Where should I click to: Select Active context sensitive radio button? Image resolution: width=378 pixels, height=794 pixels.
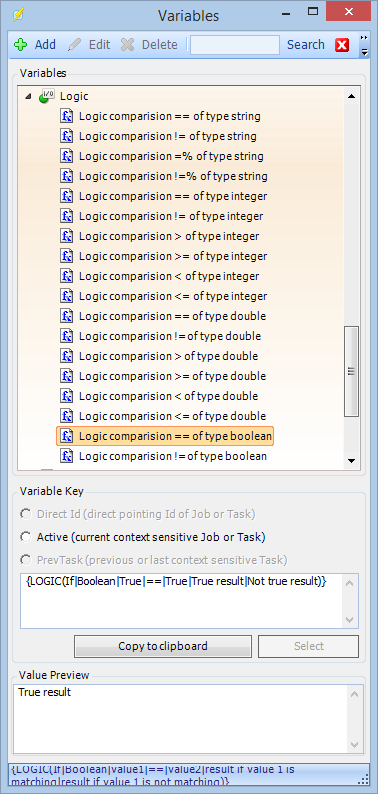click(x=25, y=537)
